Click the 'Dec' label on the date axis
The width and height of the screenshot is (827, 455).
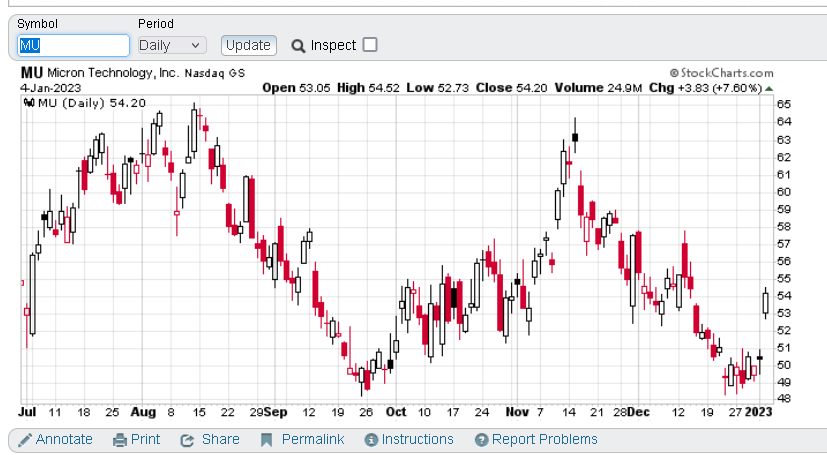point(638,412)
